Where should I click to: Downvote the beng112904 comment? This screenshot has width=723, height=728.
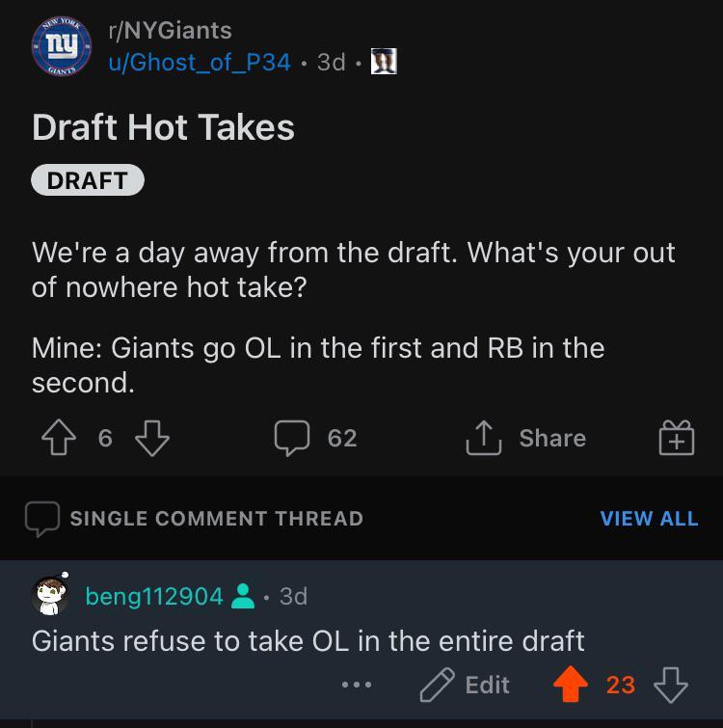tap(670, 685)
